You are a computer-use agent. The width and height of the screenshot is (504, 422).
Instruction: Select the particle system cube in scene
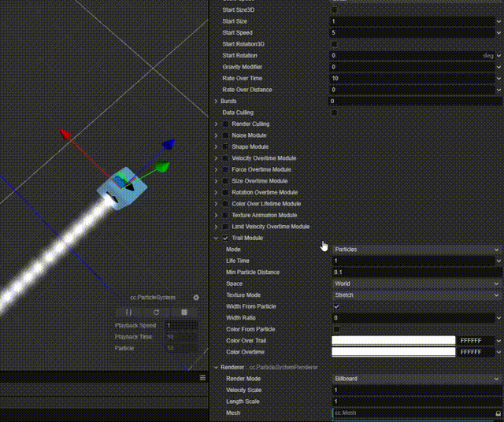point(122,189)
